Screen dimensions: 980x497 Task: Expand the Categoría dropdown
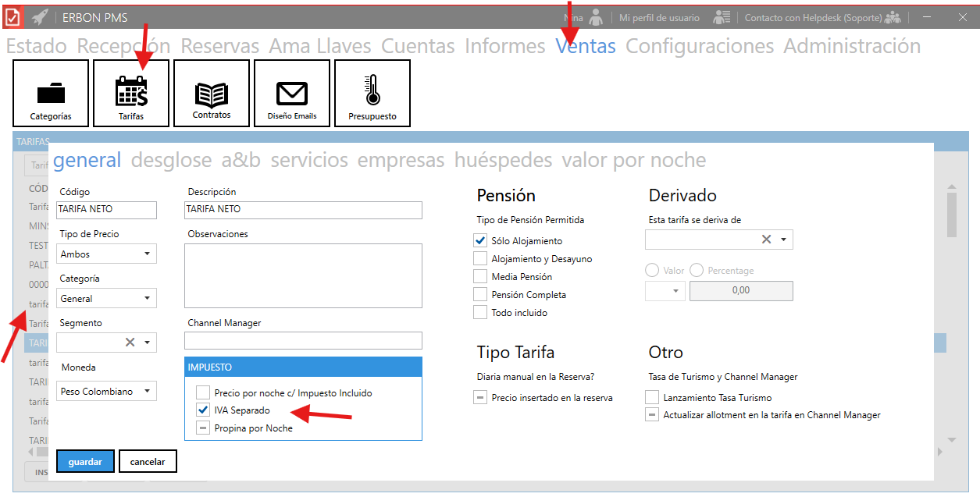147,299
